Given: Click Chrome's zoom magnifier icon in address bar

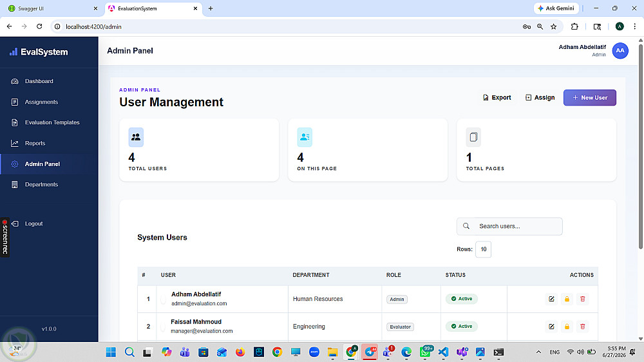Looking at the screenshot, I should click(540, 26).
